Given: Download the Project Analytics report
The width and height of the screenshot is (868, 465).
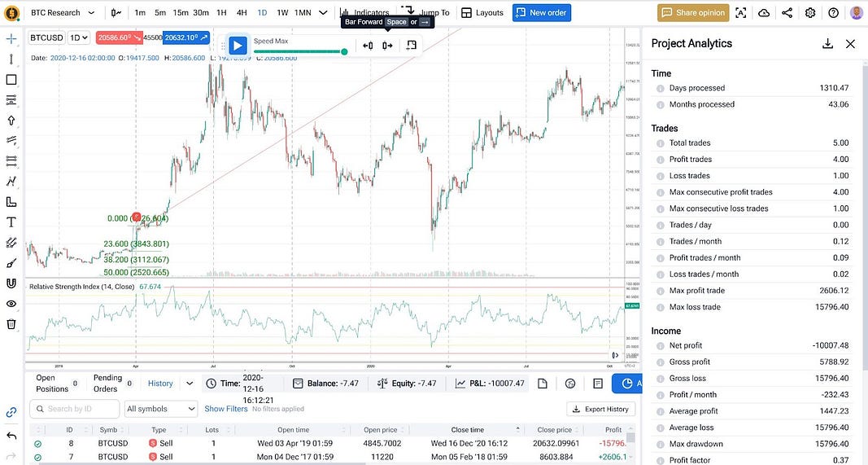Looking at the screenshot, I should pyautogui.click(x=827, y=44).
